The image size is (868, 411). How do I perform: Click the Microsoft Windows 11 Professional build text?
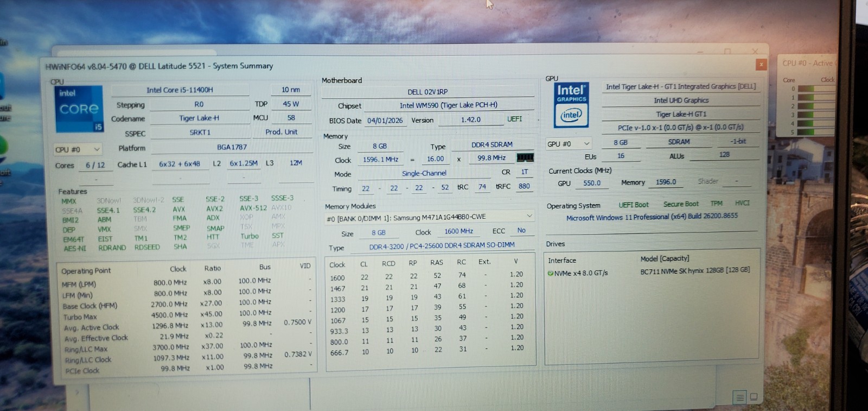tap(652, 217)
